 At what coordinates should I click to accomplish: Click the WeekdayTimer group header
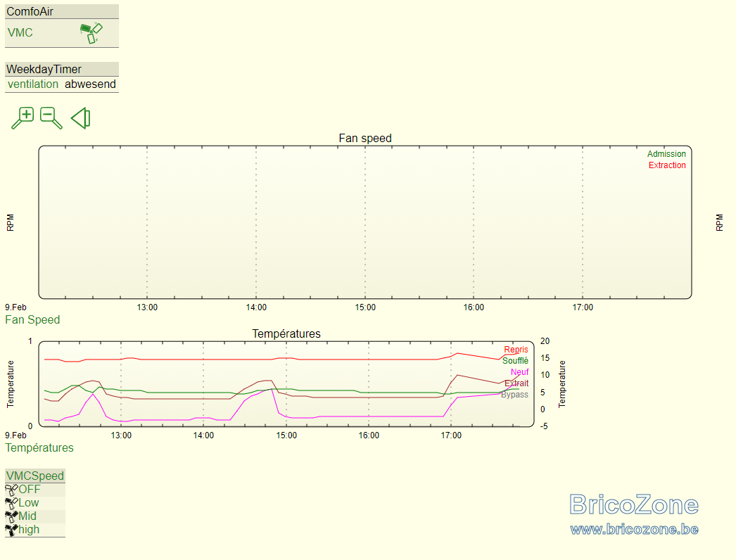(61, 70)
